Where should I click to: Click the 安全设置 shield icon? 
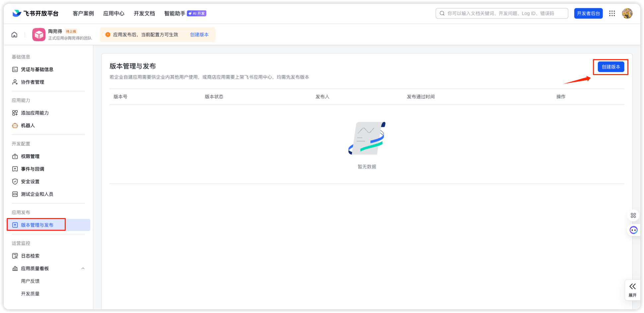pyautogui.click(x=15, y=182)
